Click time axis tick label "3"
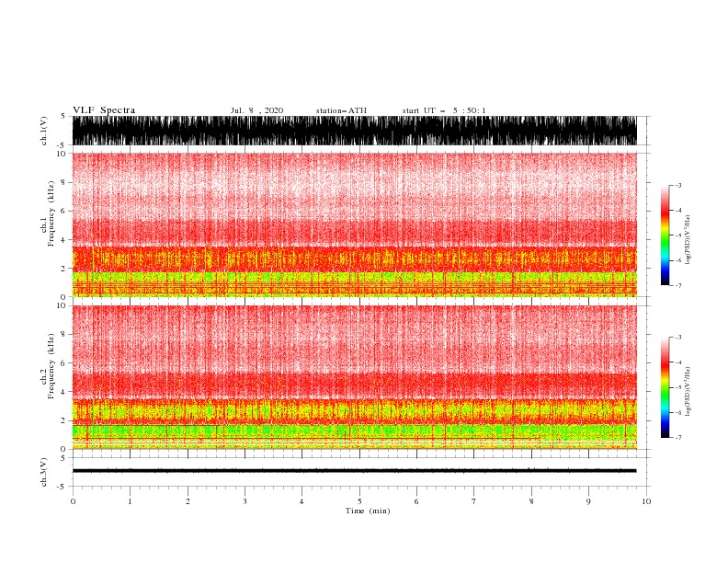This screenshot has height=563, width=728. 245,501
